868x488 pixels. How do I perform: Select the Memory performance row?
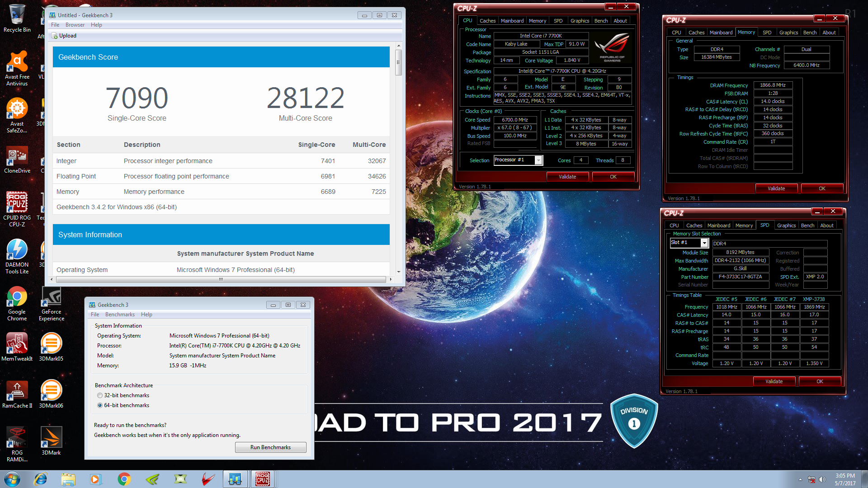[221, 192]
